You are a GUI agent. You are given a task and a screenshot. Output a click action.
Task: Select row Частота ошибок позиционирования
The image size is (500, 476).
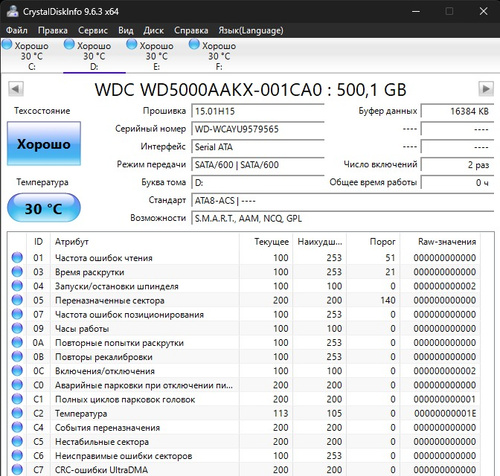[x=244, y=314]
